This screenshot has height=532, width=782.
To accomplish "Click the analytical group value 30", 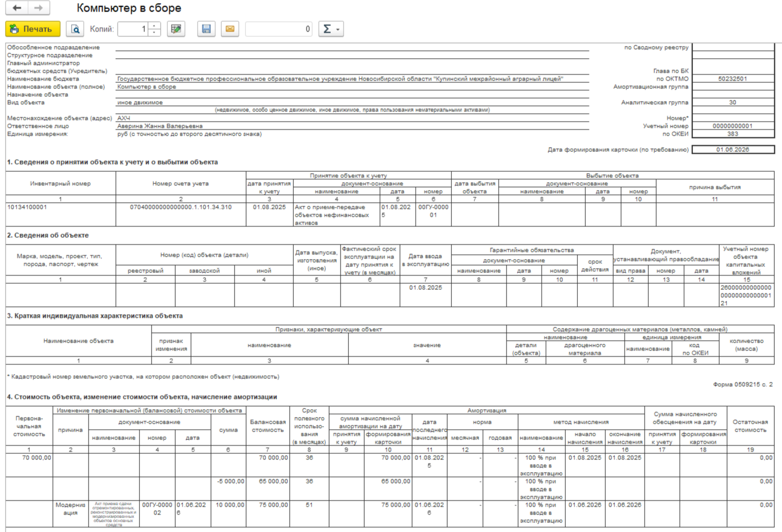I will tap(733, 102).
